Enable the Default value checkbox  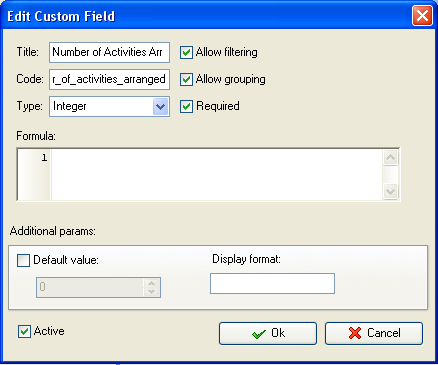tap(23, 260)
